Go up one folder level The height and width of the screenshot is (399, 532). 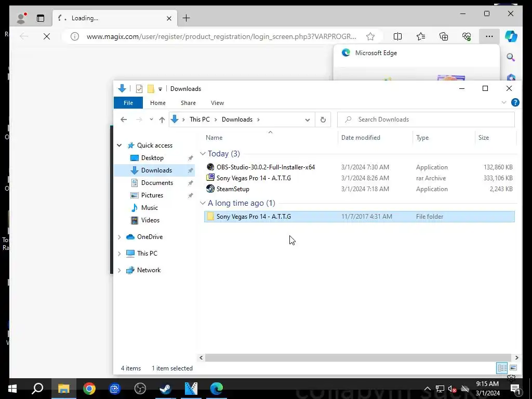pyautogui.click(x=162, y=119)
